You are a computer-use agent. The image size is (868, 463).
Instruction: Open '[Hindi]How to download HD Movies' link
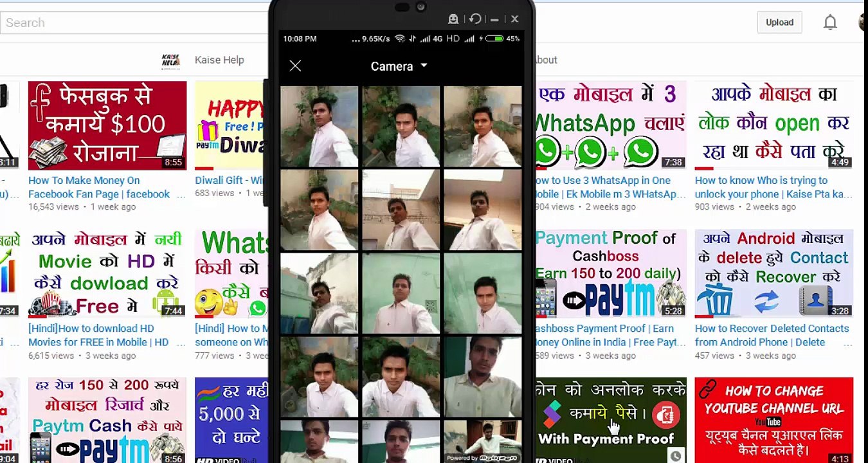click(98, 335)
